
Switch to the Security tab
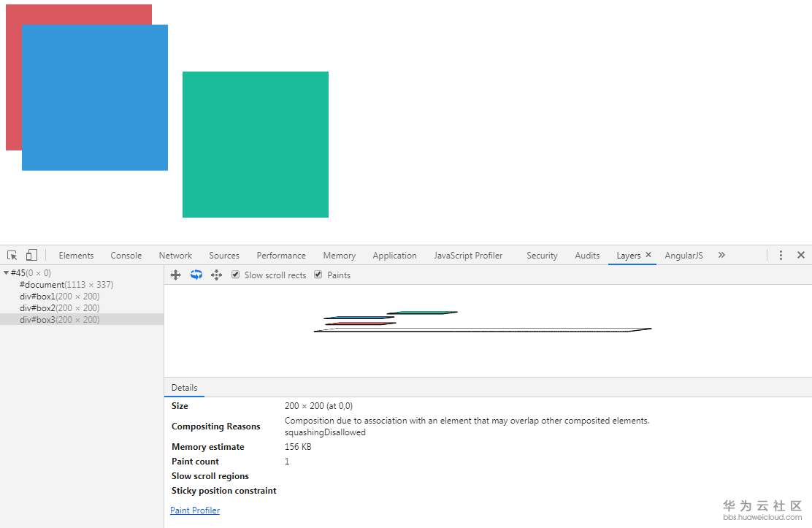542,256
